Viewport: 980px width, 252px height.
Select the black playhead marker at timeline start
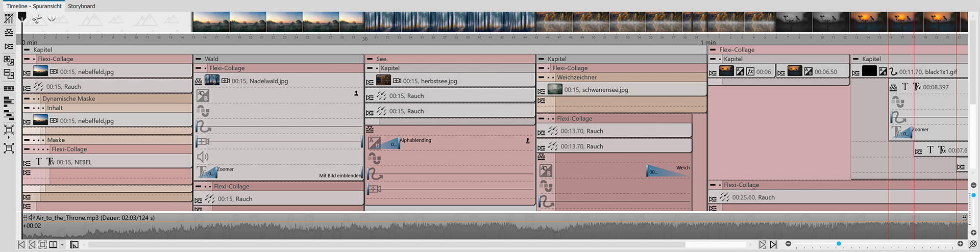22,17
